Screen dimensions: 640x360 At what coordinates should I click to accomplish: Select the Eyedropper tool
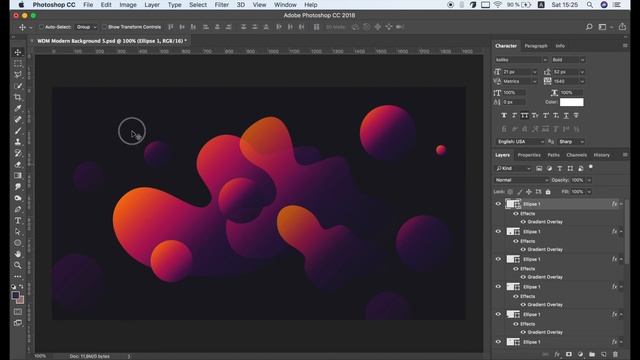(x=18, y=108)
